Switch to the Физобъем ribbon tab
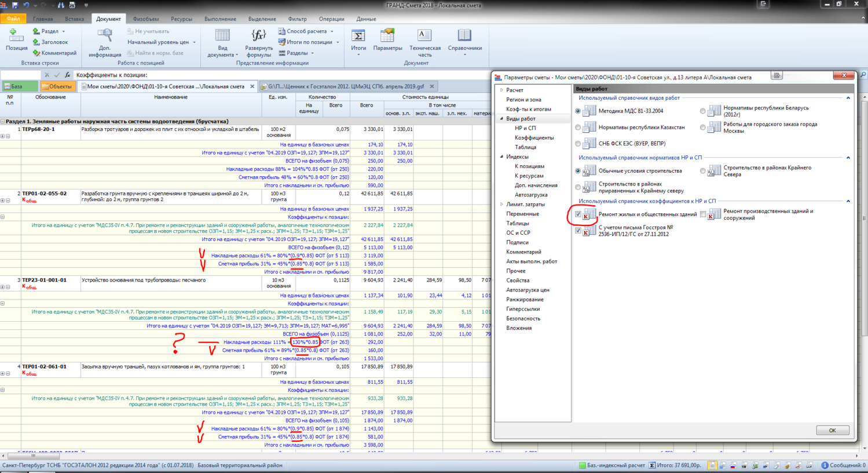Viewport: 868px width, 473px height. point(146,19)
